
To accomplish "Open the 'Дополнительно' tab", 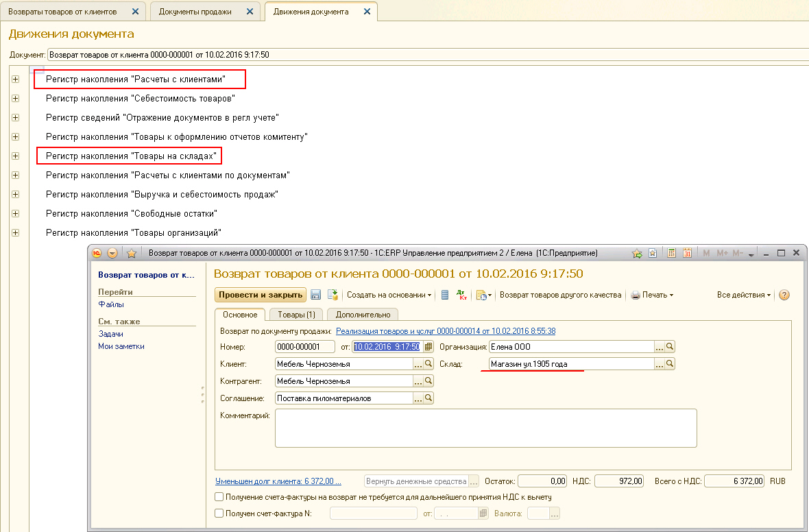I will coord(363,314).
